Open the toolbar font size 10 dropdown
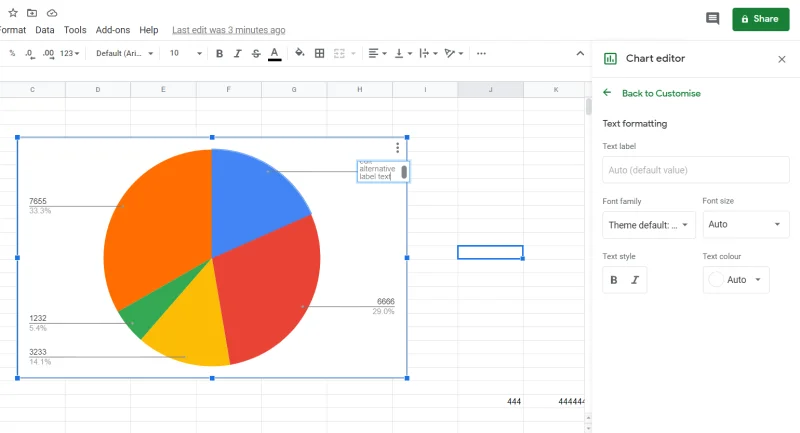 click(186, 53)
